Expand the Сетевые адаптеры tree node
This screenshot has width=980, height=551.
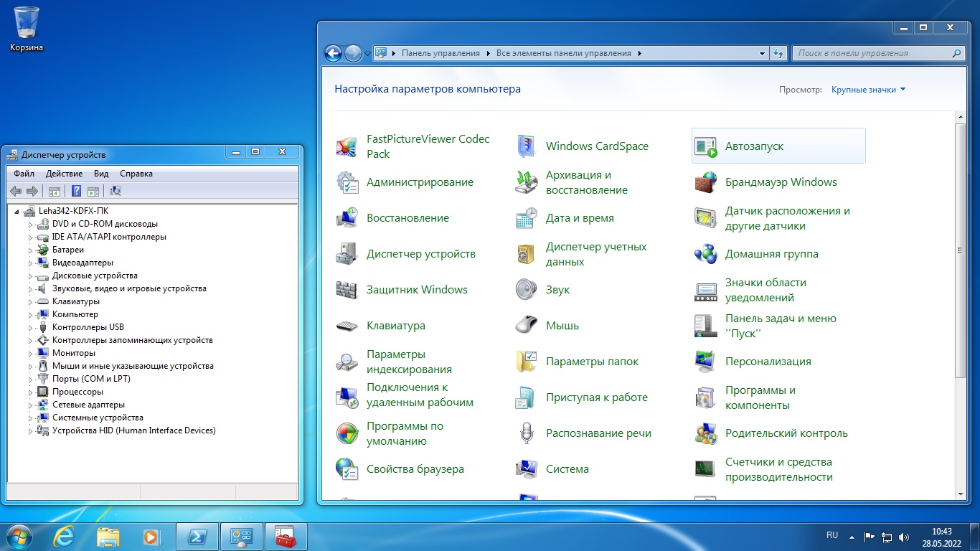pyautogui.click(x=31, y=405)
